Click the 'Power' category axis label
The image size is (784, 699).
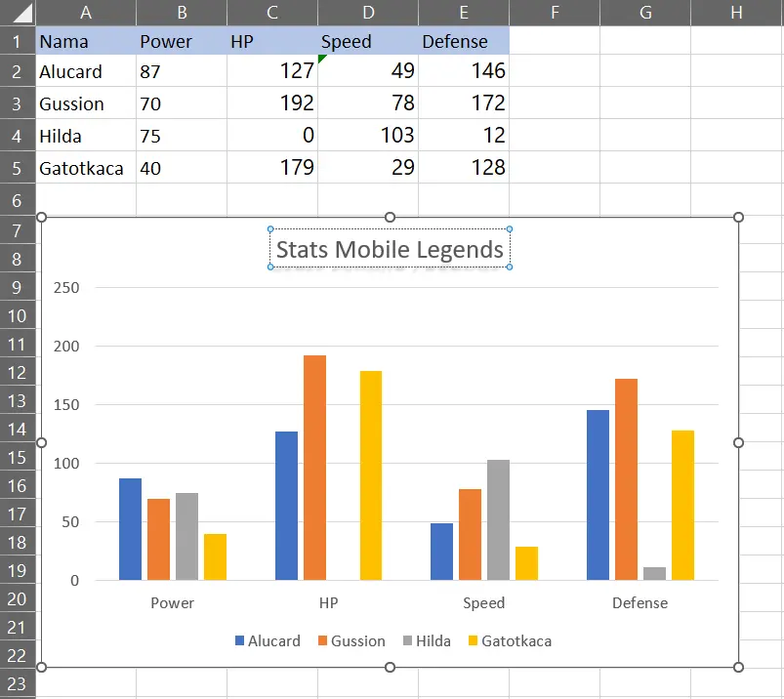coord(172,603)
